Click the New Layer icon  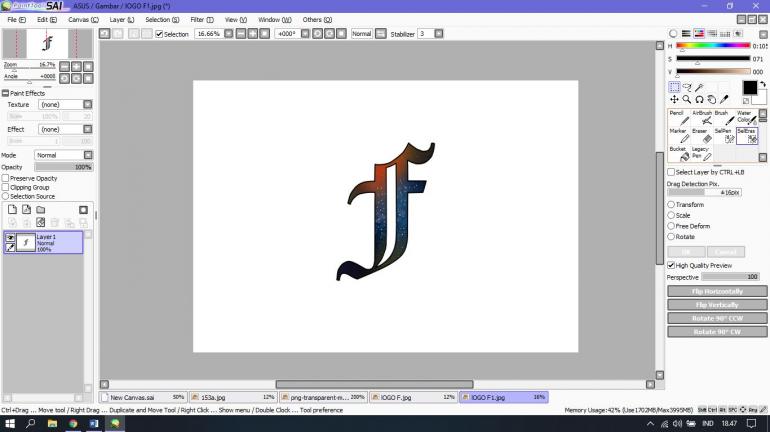[x=12, y=210]
